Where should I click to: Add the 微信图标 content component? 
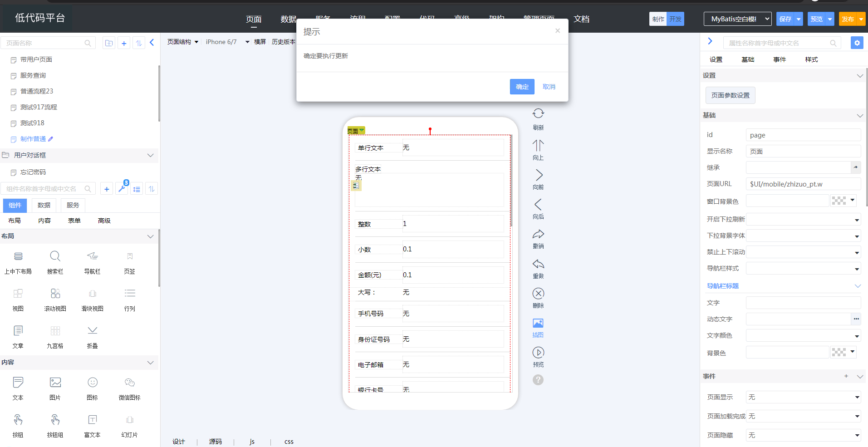(129, 388)
